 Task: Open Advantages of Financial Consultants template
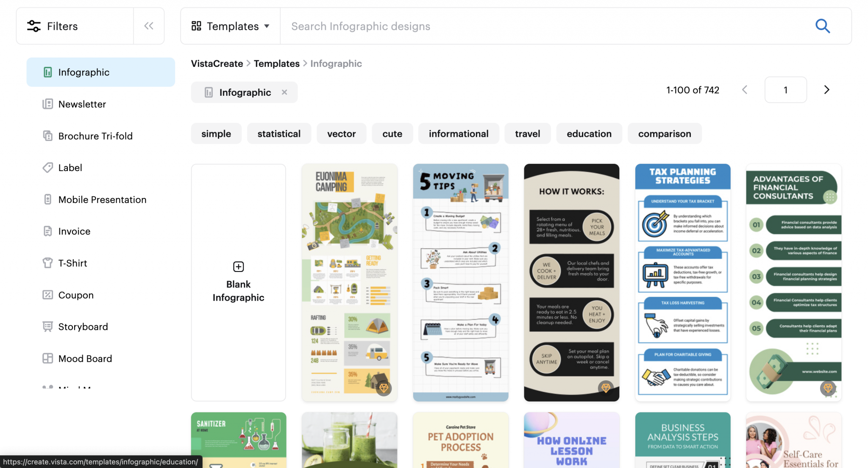tap(794, 282)
